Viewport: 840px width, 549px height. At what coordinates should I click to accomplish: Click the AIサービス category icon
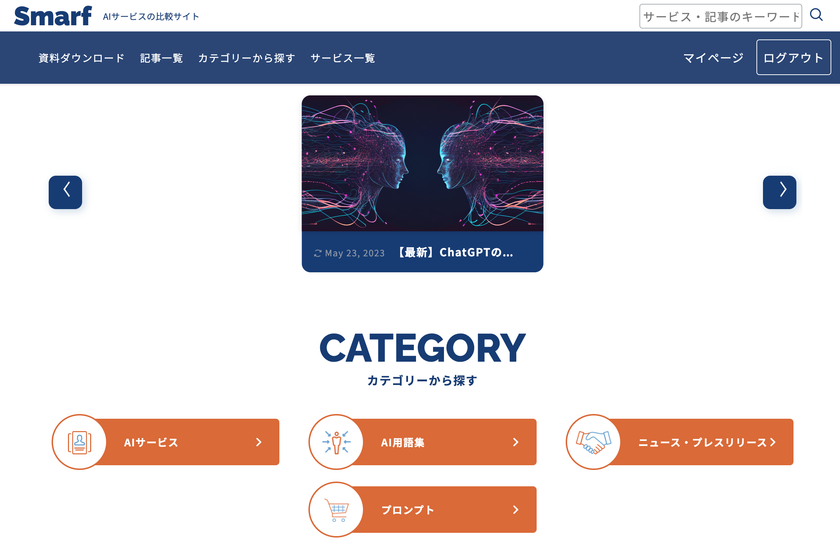(x=79, y=442)
